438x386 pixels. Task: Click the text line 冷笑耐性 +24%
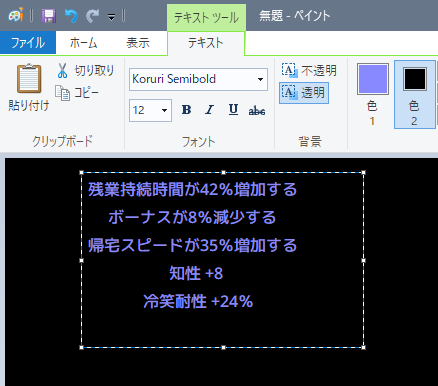(x=198, y=301)
